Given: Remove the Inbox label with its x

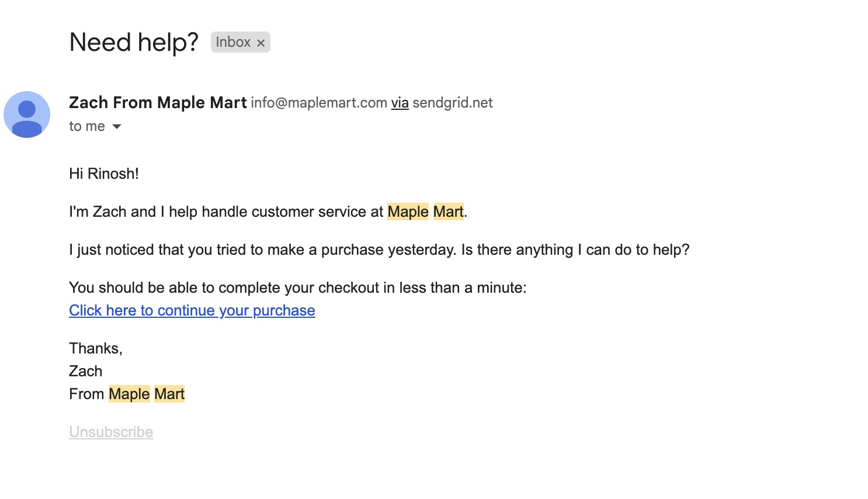Looking at the screenshot, I should (261, 43).
